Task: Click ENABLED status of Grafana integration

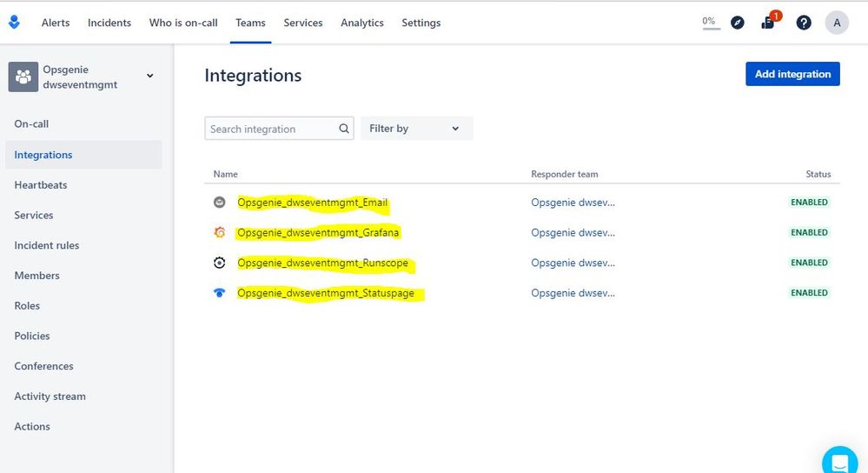Action: click(x=809, y=232)
